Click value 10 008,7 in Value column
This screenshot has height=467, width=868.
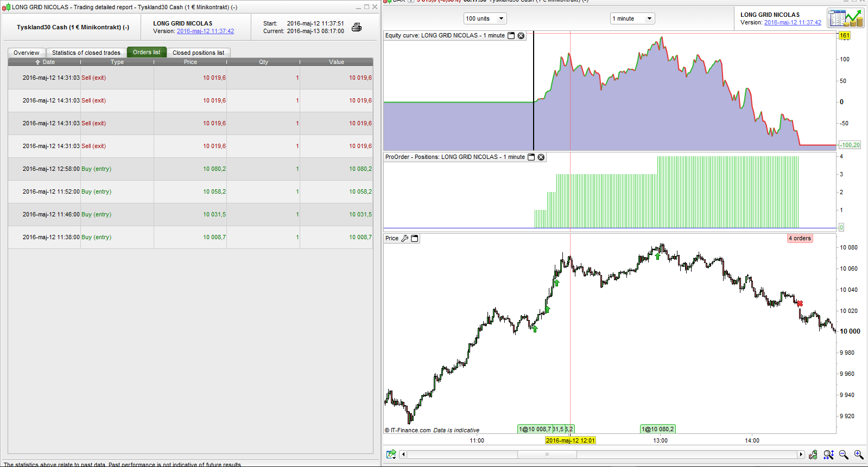pos(360,238)
